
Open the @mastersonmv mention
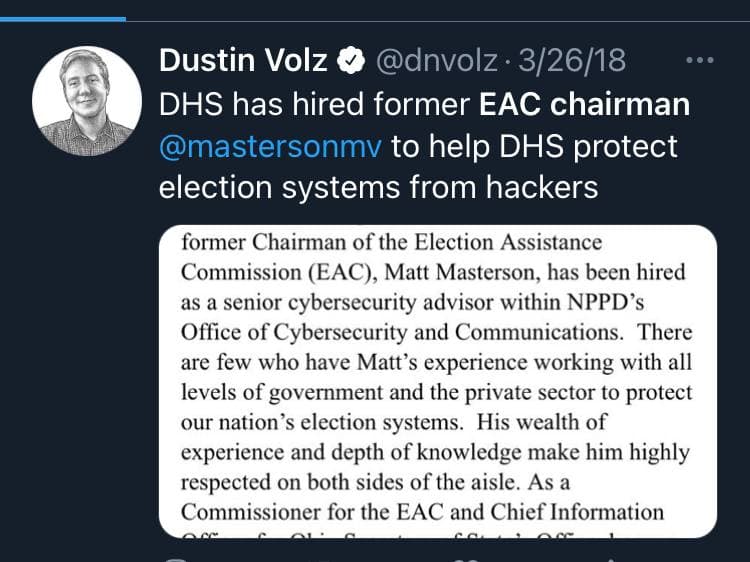tap(270, 146)
